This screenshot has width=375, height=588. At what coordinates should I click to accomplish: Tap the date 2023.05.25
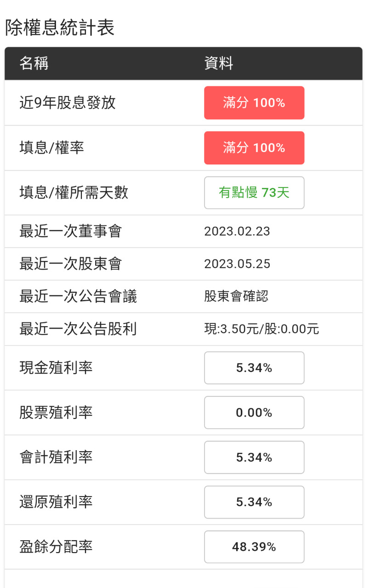(237, 264)
